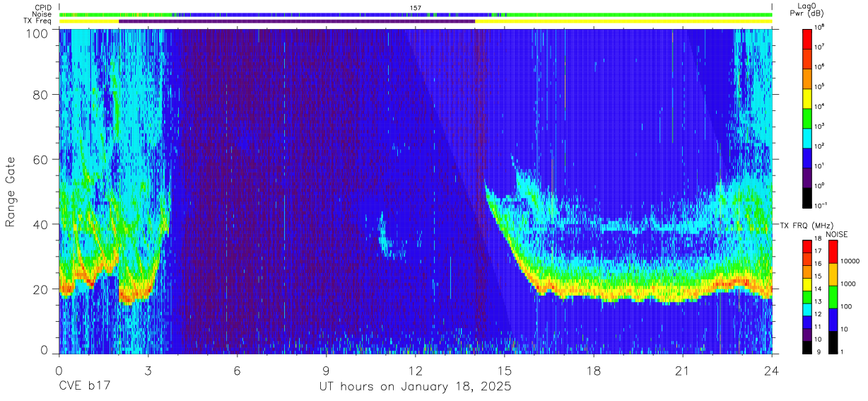Click the red top segment of TX FRQ colorbar
Viewport: 868px width, 401px height.
[x=807, y=247]
